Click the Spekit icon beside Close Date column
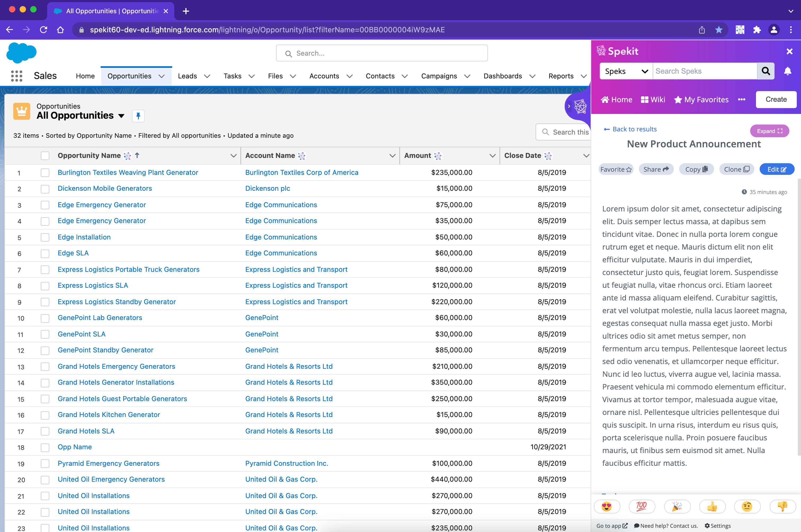Screen dimensions: 801x532 coord(548,156)
